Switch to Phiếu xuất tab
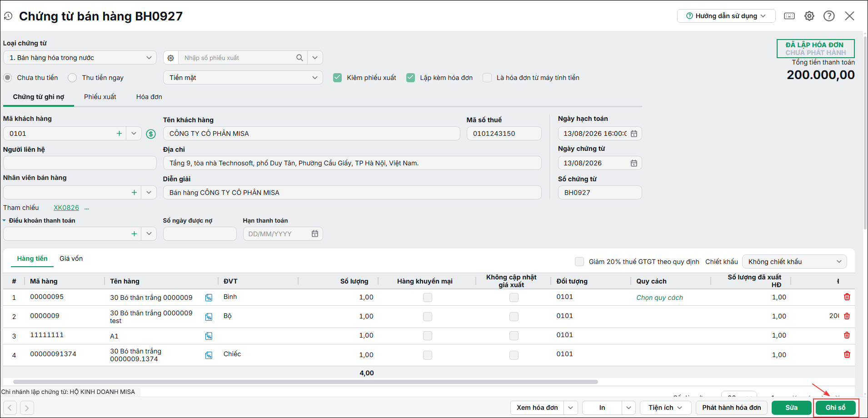Viewport: 868px width, 418px height. [x=100, y=97]
